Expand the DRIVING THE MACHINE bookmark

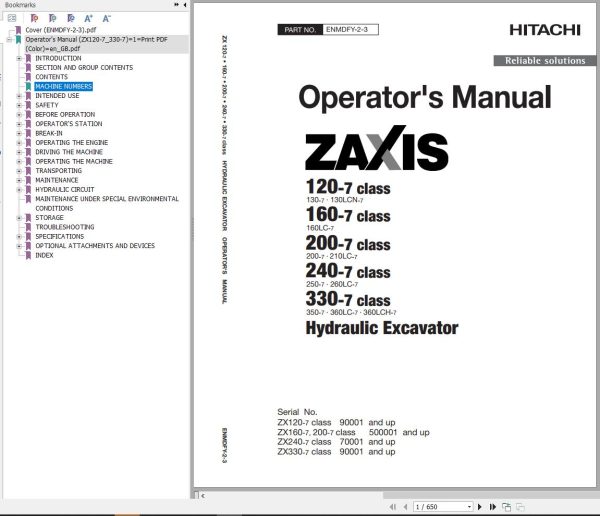coord(19,152)
